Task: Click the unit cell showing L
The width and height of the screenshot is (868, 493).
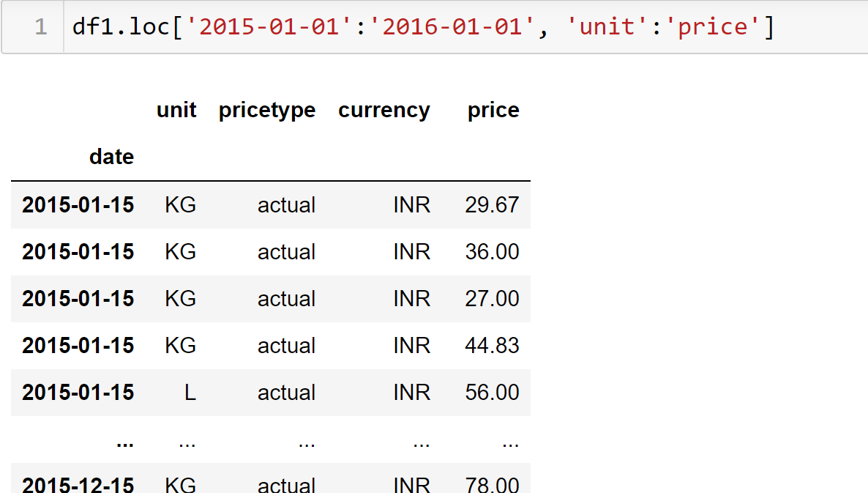Action: pyautogui.click(x=190, y=393)
